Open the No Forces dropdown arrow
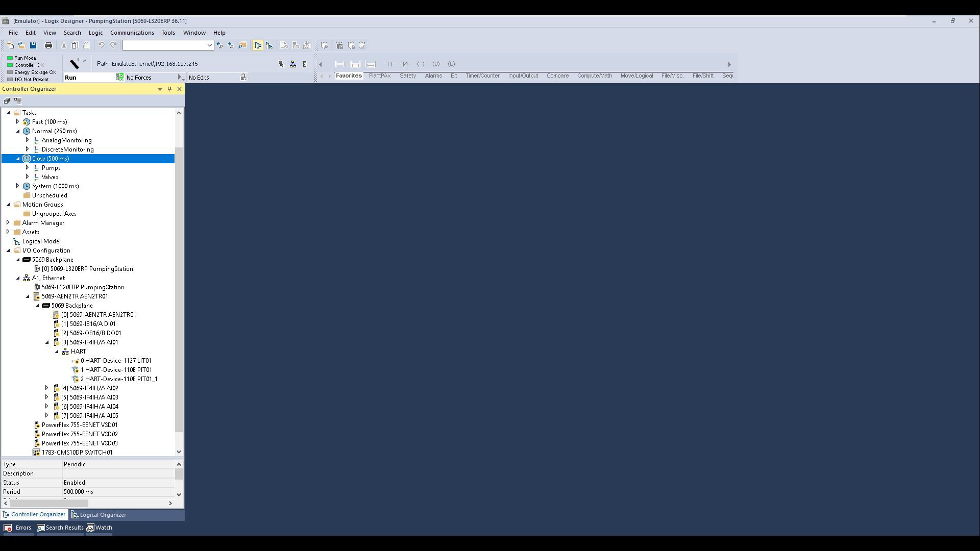The image size is (980, 551). tap(180, 78)
